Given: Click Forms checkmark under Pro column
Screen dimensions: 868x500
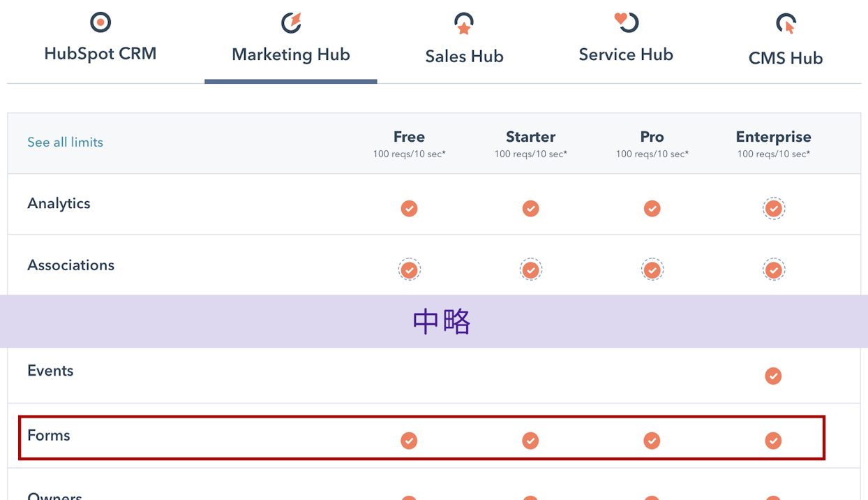Looking at the screenshot, I should tap(652, 441).
